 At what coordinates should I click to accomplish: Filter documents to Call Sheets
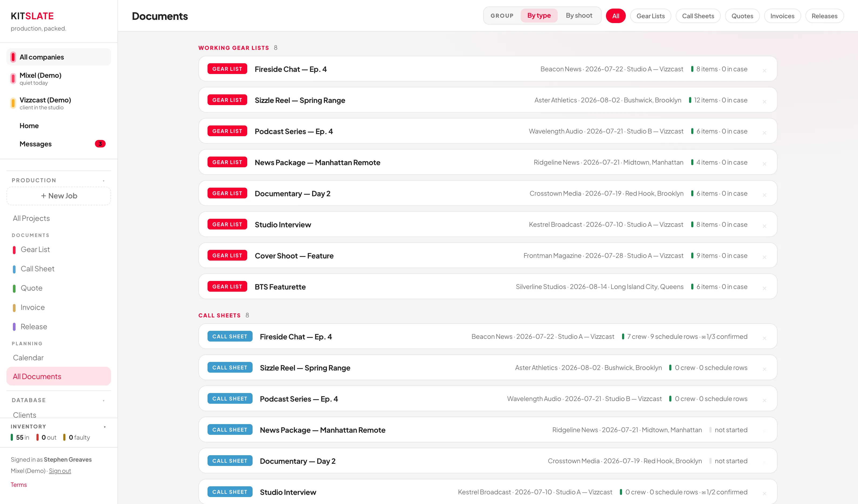[x=698, y=16]
